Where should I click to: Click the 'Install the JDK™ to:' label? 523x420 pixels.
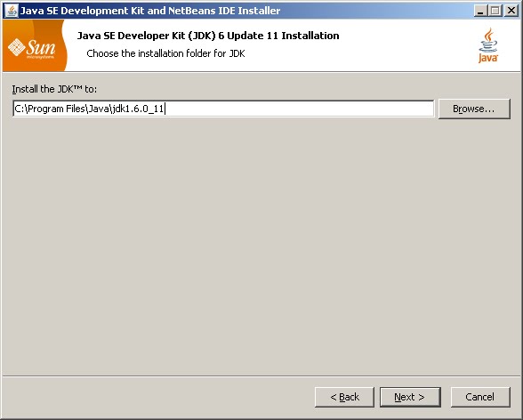pos(54,89)
